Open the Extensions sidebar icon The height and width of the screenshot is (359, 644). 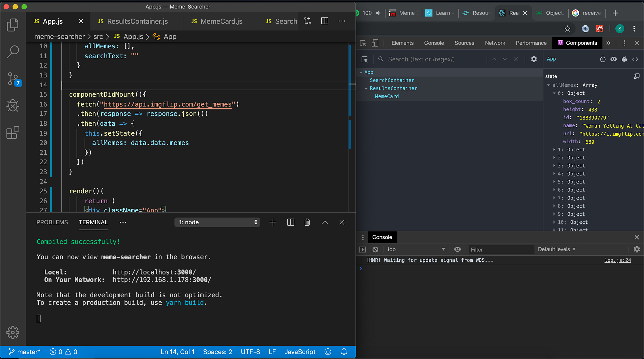click(x=13, y=132)
